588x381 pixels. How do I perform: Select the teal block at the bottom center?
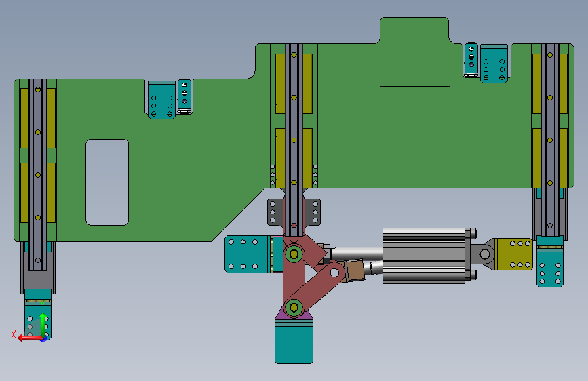click(x=294, y=342)
